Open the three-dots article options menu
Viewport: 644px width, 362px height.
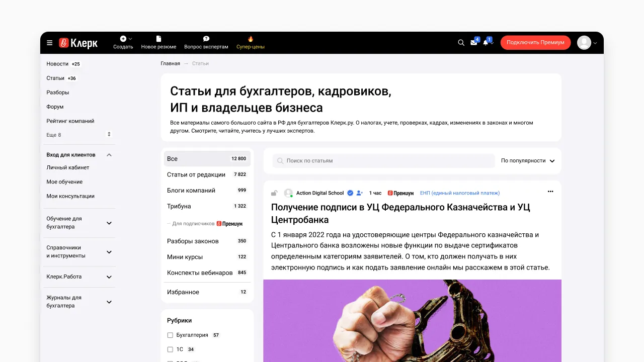coord(550,192)
